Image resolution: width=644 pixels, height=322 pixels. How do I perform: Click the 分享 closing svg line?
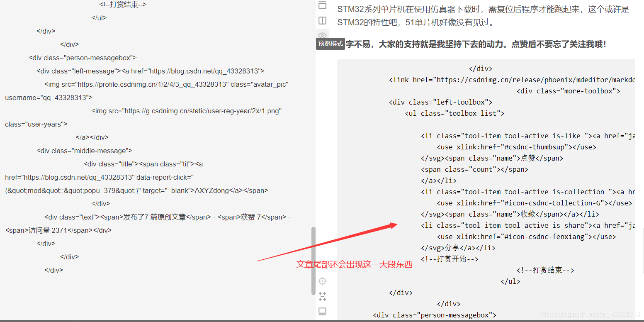[x=458, y=248]
